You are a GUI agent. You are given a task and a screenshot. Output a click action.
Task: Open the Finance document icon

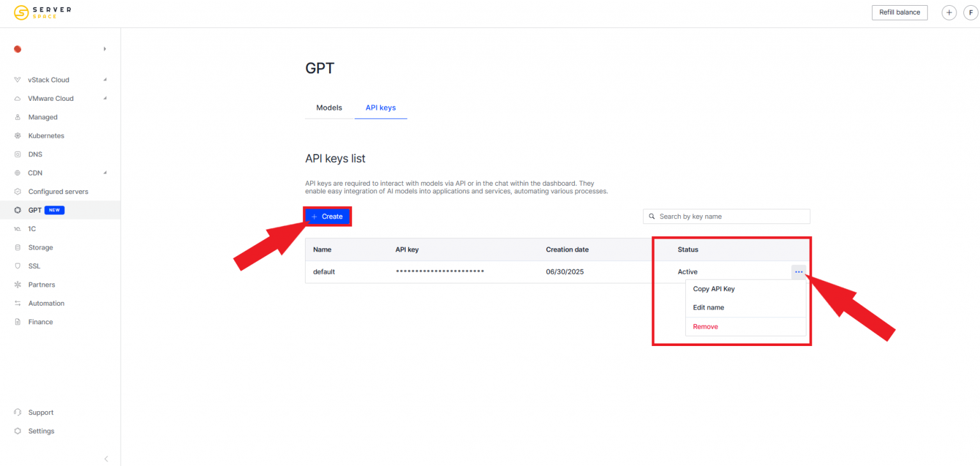pos(17,321)
